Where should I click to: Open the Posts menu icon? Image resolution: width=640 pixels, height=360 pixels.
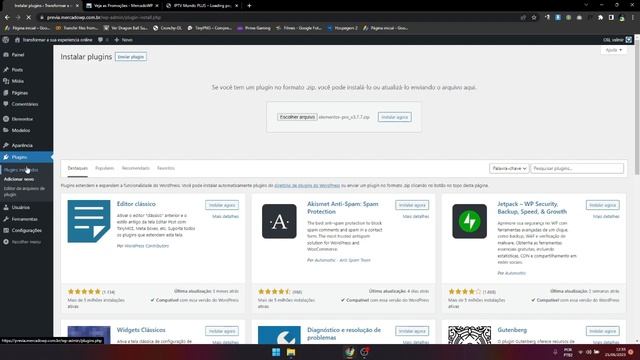coord(6,70)
